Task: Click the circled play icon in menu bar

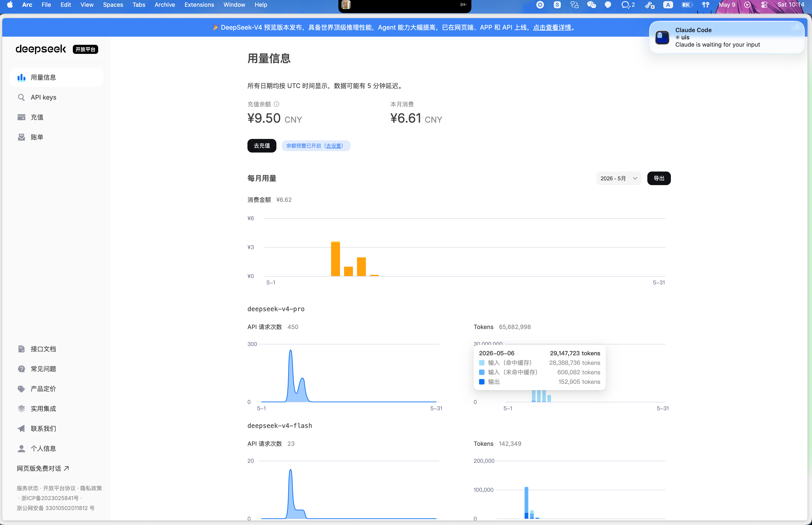Action: click(747, 5)
